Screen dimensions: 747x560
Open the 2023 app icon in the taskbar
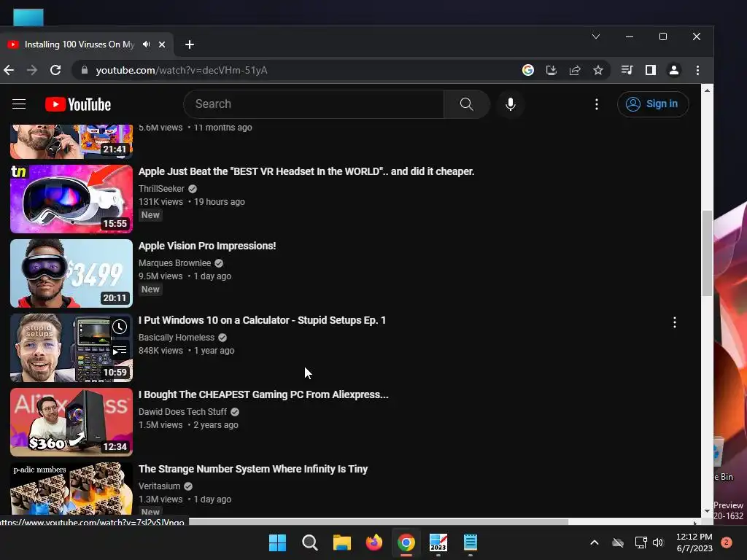tap(438, 542)
